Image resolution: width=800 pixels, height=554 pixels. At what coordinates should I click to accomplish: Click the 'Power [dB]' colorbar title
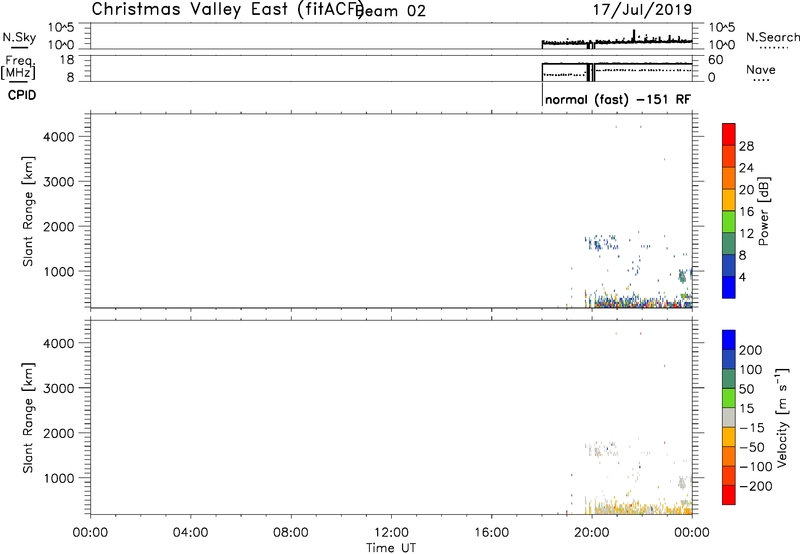click(x=763, y=211)
